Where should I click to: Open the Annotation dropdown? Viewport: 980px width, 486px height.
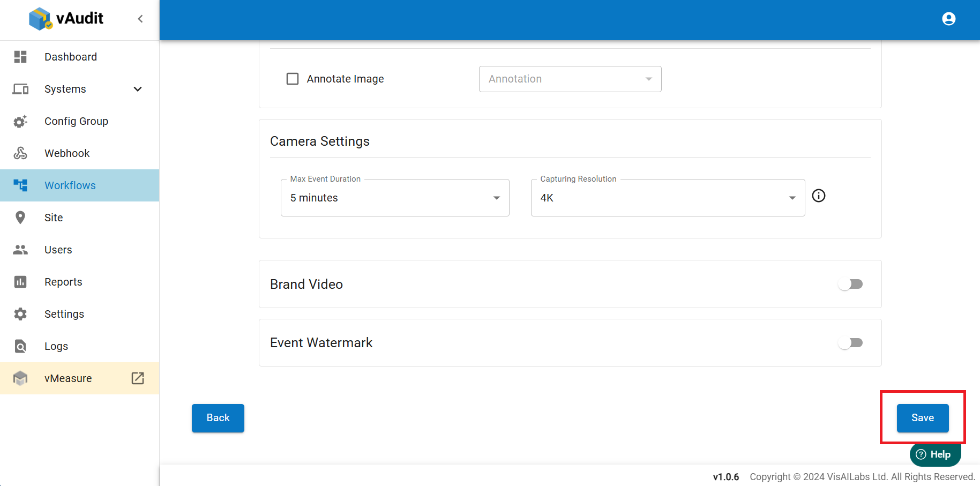tap(570, 79)
